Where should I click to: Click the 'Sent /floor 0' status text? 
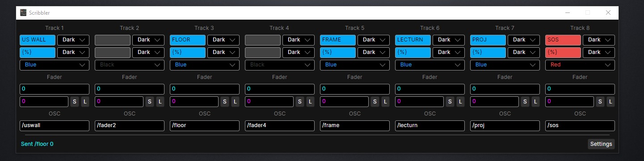(x=37, y=144)
